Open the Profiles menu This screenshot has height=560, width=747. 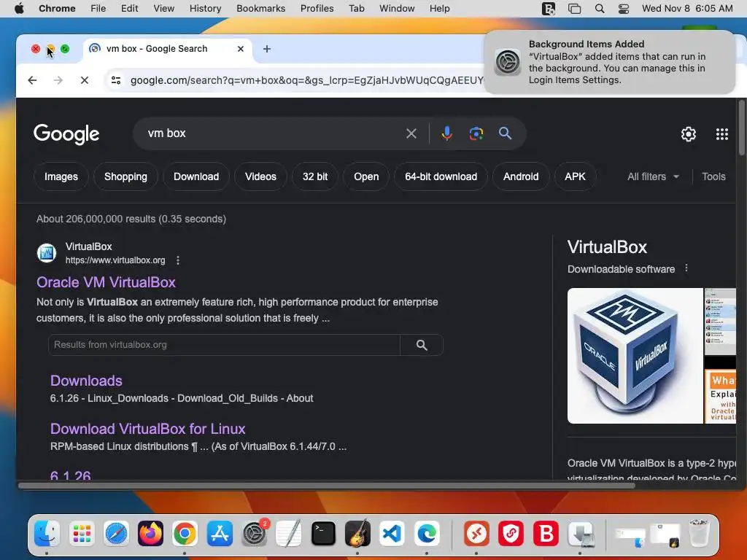[x=317, y=9]
